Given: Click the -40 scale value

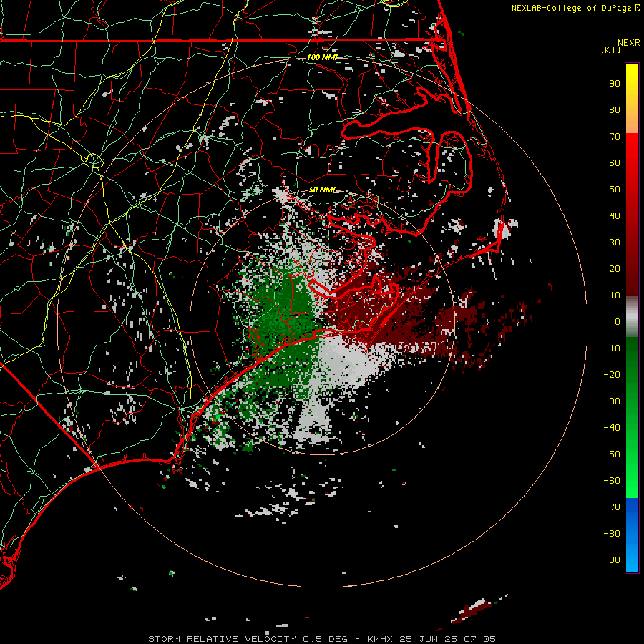Looking at the screenshot, I should pos(612,428).
